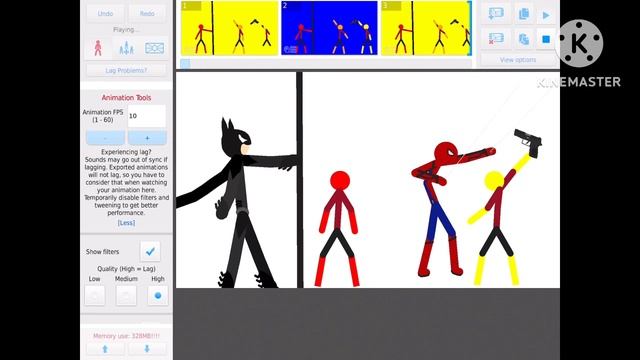Open the Lag Problems? button
640x360 pixels.
pyautogui.click(x=126, y=70)
